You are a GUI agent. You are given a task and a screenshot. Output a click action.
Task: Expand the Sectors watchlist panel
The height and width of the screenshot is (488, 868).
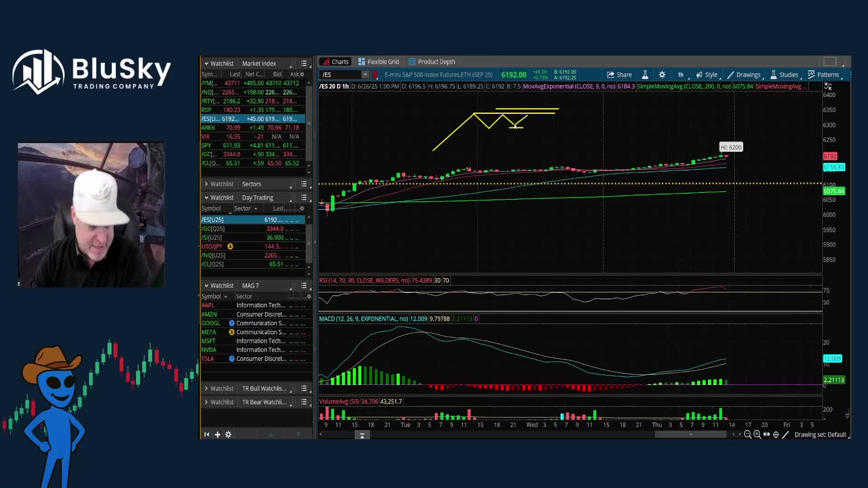pyautogui.click(x=206, y=184)
